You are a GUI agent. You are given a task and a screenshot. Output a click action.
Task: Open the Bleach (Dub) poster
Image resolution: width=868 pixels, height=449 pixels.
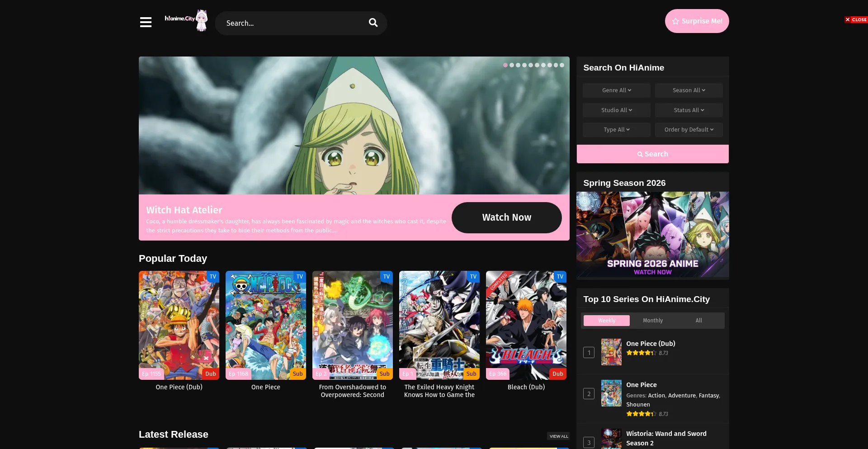(526, 325)
